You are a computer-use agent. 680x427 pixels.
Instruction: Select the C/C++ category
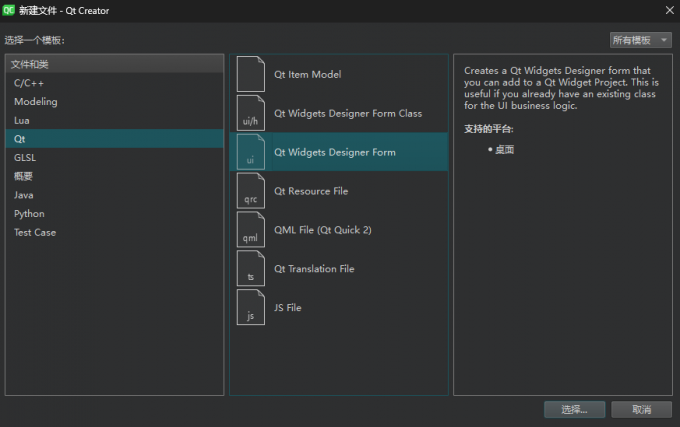click(x=28, y=83)
